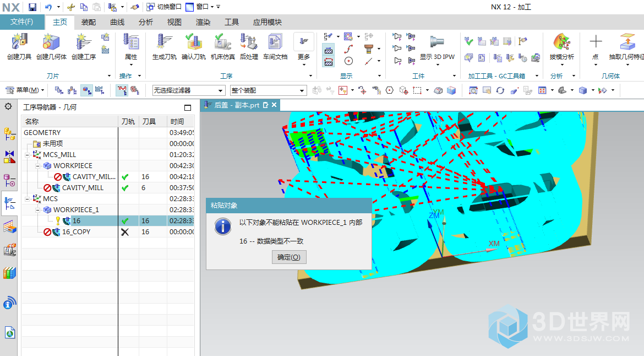Switch to Analysis (分析) ribbon tab

click(145, 22)
